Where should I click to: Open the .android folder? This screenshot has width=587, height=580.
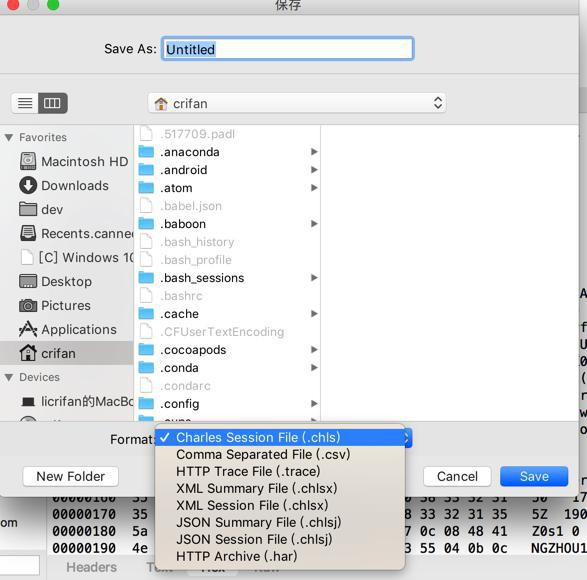point(227,170)
